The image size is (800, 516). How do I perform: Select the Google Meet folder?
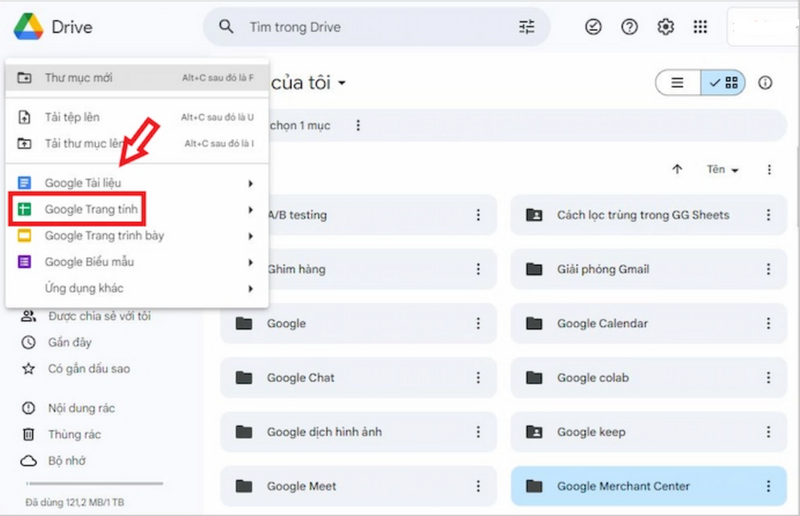tap(358, 486)
